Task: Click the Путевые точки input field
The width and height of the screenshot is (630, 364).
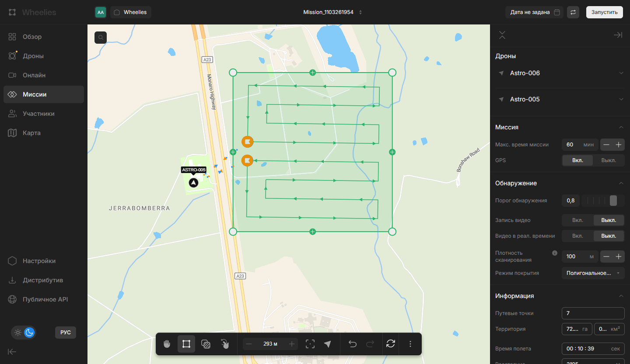Action: point(593,313)
